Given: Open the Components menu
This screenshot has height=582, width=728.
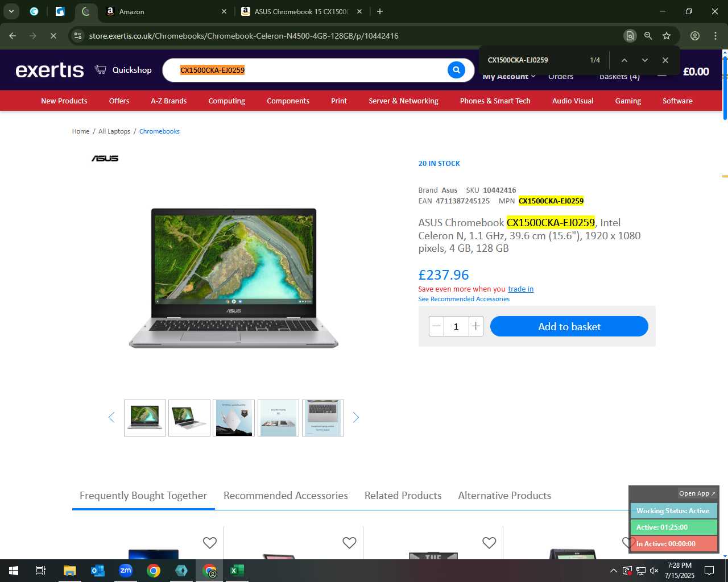Looking at the screenshot, I should click(x=288, y=101).
